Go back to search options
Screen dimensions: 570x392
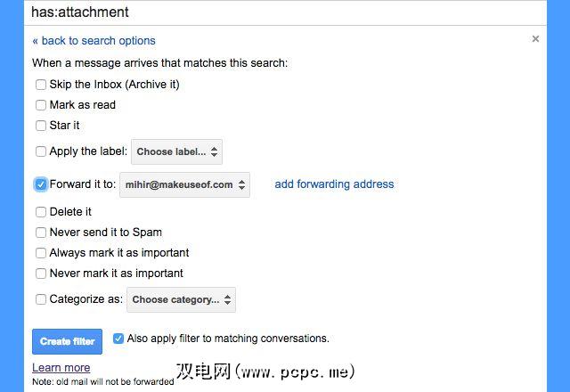pyautogui.click(x=94, y=41)
